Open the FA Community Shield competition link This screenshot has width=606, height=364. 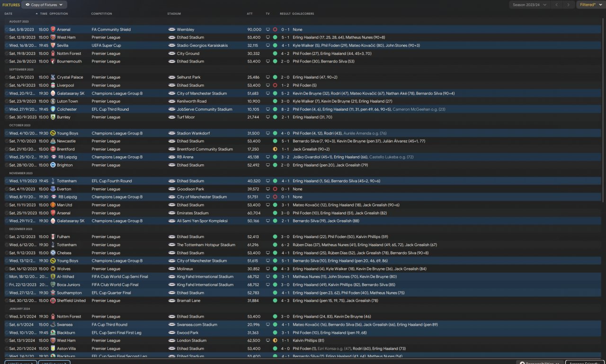pos(111,29)
